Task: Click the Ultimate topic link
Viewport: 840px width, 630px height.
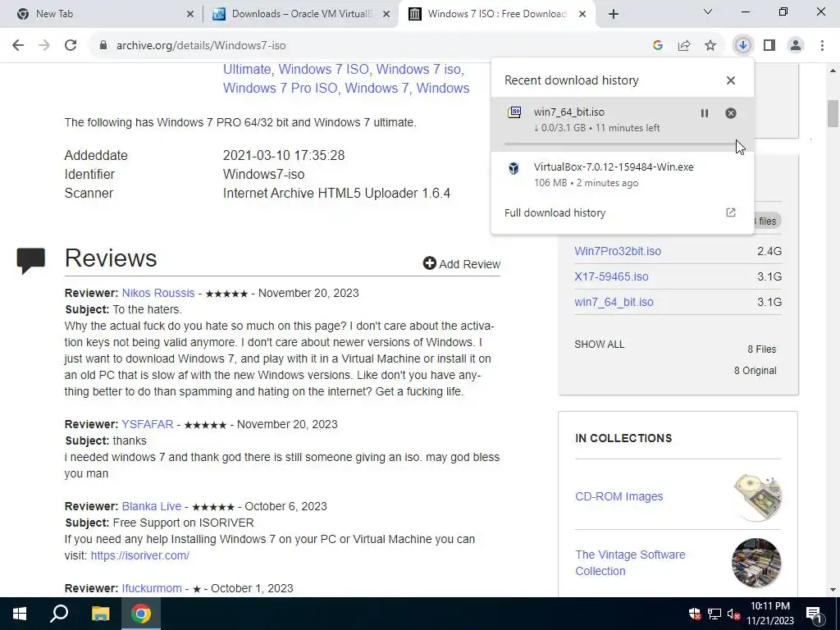Action: click(x=247, y=69)
